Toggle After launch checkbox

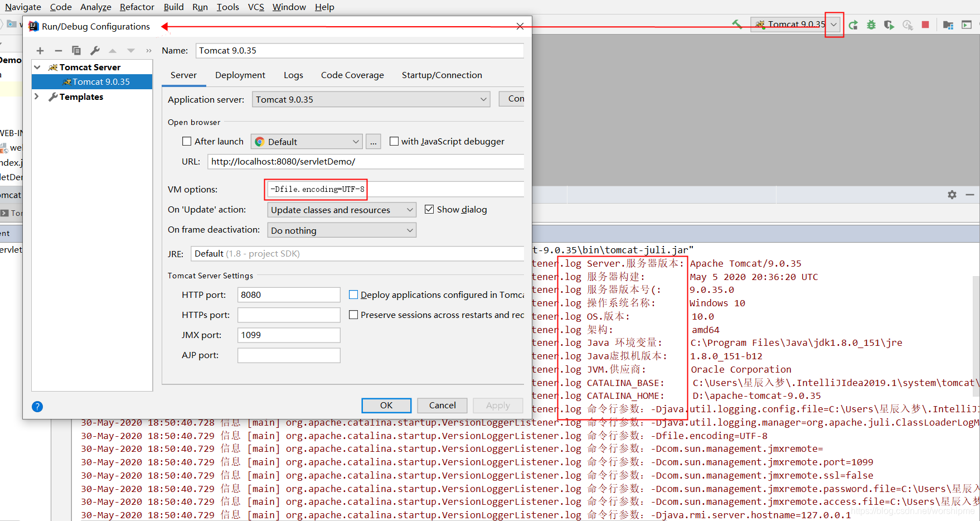(x=187, y=141)
